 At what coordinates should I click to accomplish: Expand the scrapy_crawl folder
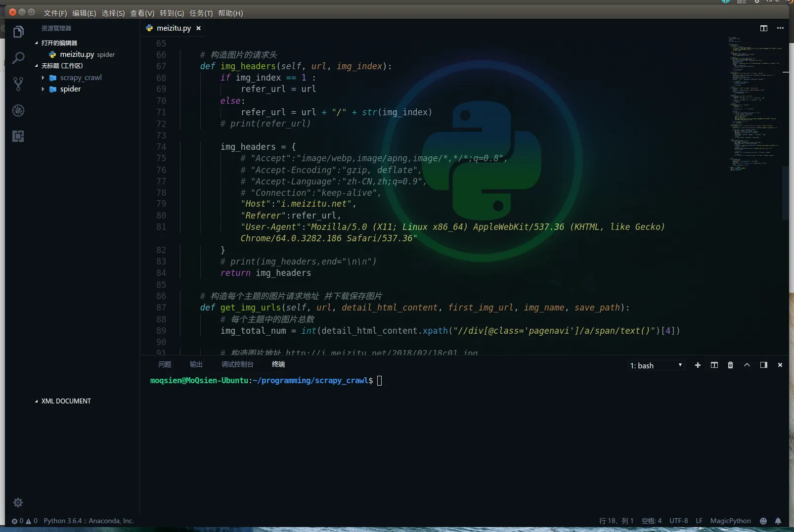click(43, 78)
